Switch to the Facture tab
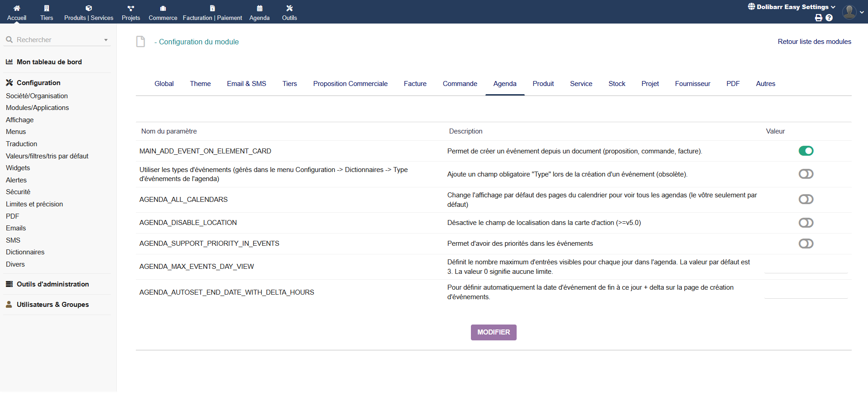The height and width of the screenshot is (406, 868). (x=415, y=84)
